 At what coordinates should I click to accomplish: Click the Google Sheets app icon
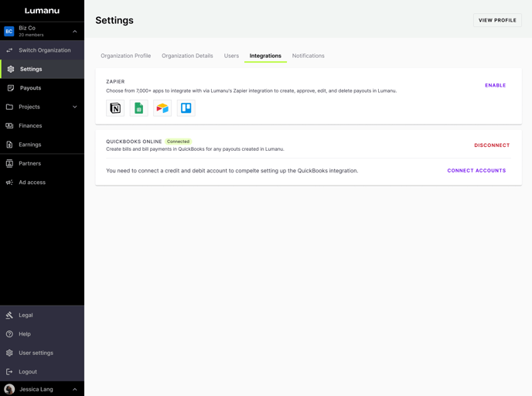[x=138, y=108]
